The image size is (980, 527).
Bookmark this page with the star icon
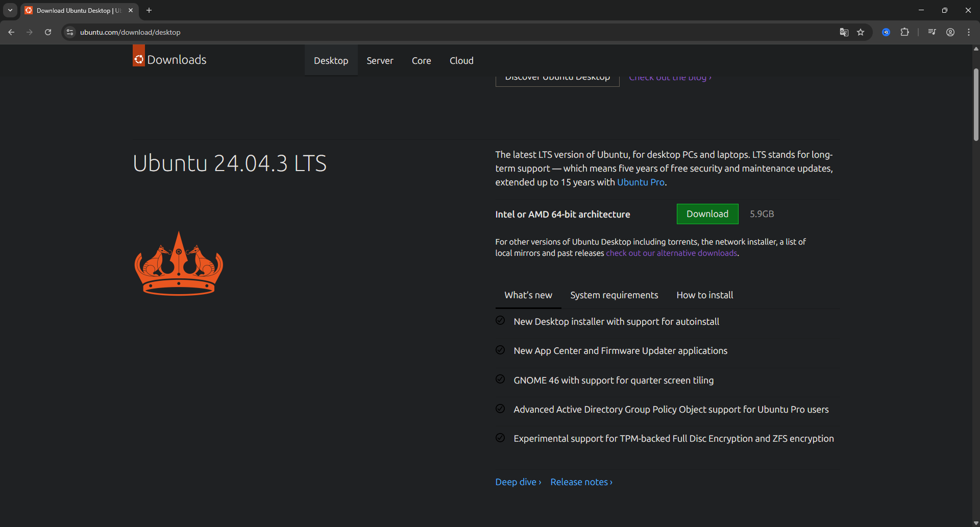coord(861,32)
